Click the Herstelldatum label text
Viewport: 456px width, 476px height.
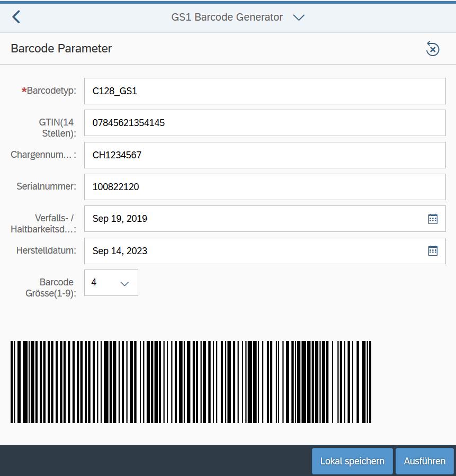click(46, 250)
